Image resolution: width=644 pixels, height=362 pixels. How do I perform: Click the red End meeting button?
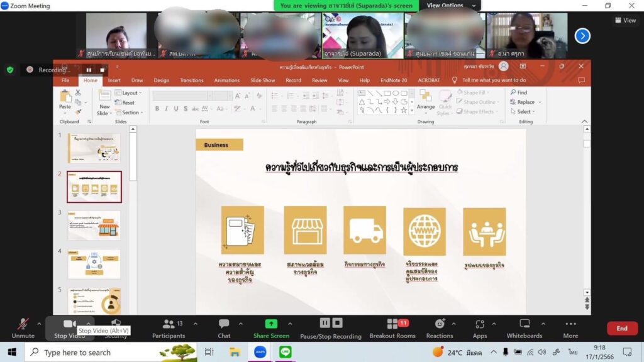pyautogui.click(x=621, y=328)
